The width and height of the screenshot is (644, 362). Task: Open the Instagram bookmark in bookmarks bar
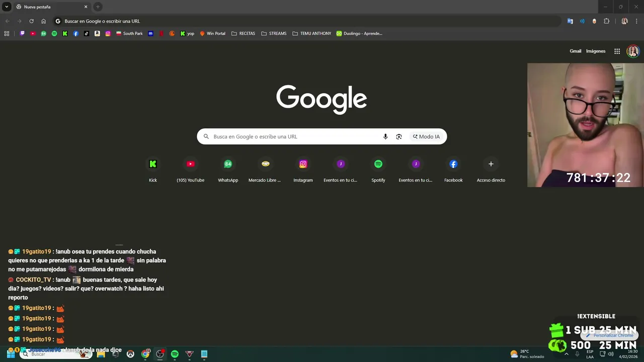108,34
